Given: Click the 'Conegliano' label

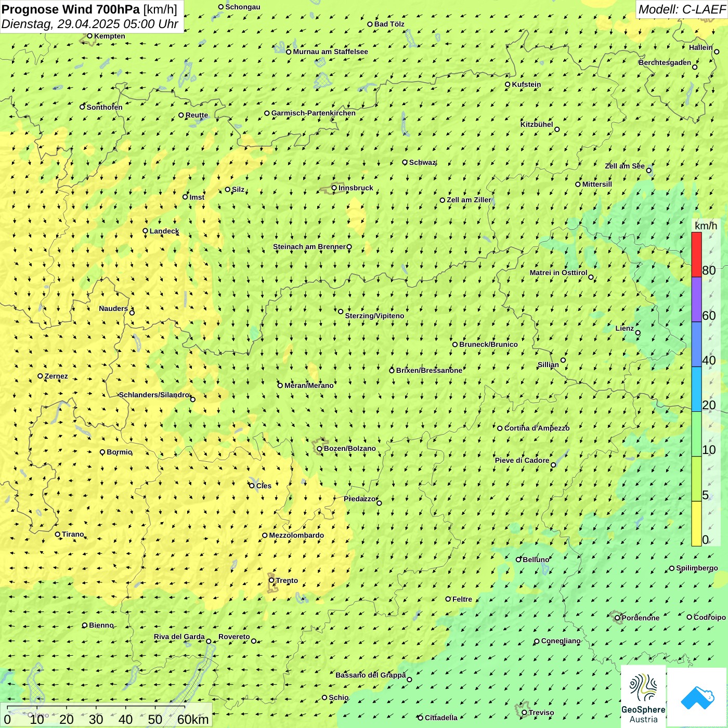Looking at the screenshot, I should coord(561,641).
